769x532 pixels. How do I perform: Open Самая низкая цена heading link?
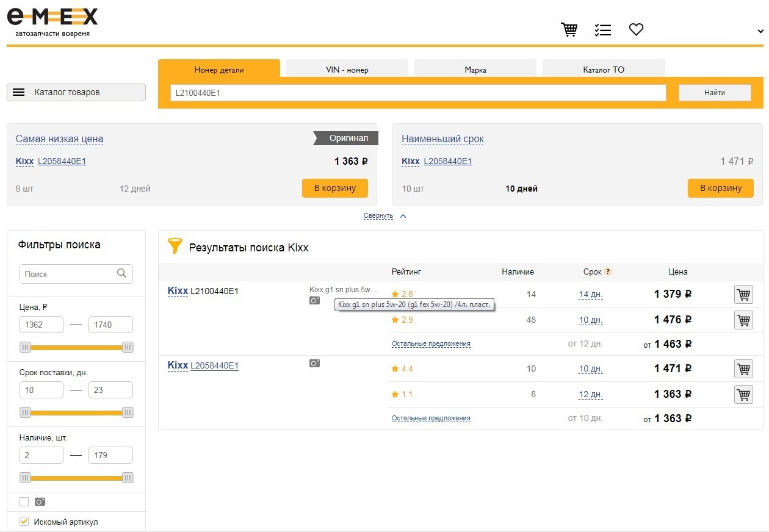[60, 139]
